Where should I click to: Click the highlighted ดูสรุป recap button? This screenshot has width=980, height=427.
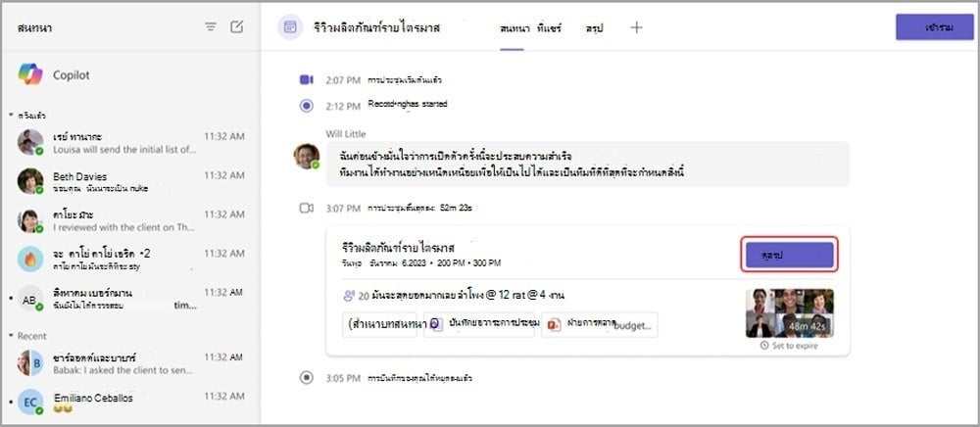point(789,255)
